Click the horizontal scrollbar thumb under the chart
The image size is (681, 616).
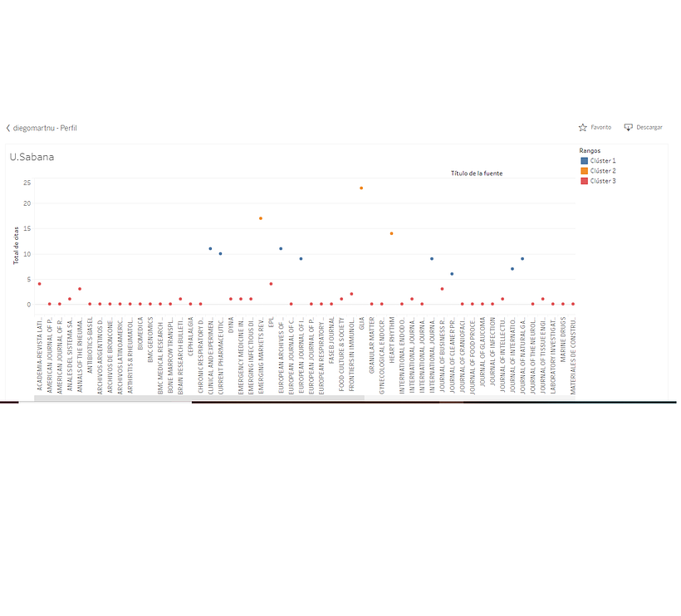pos(199,398)
